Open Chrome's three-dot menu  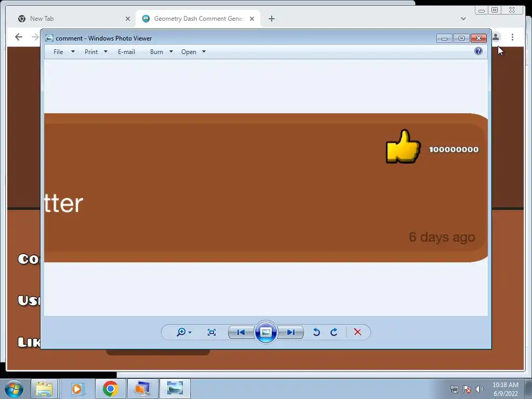click(513, 37)
